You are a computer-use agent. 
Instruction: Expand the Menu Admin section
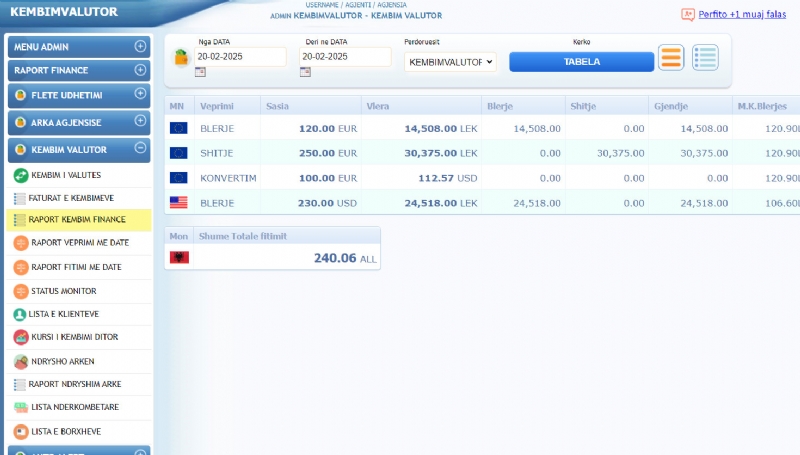click(x=140, y=46)
